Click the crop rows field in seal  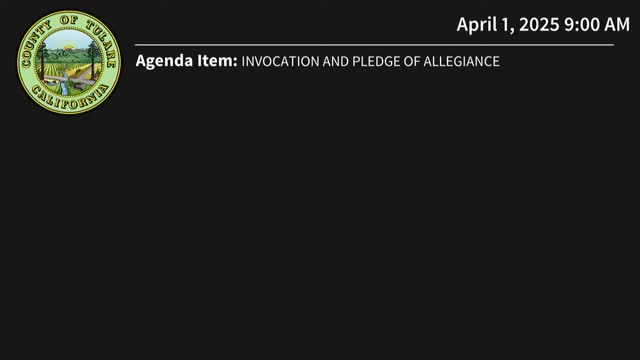(x=65, y=69)
